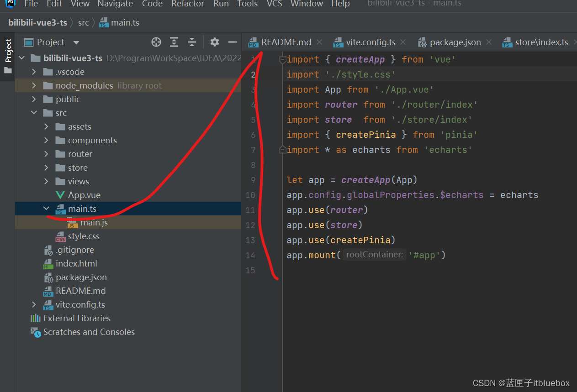Select the App.vue file in tree
This screenshot has height=392, width=577.
point(84,195)
